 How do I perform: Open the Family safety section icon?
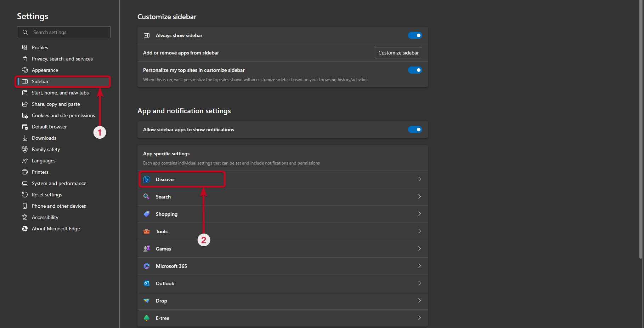[24, 149]
